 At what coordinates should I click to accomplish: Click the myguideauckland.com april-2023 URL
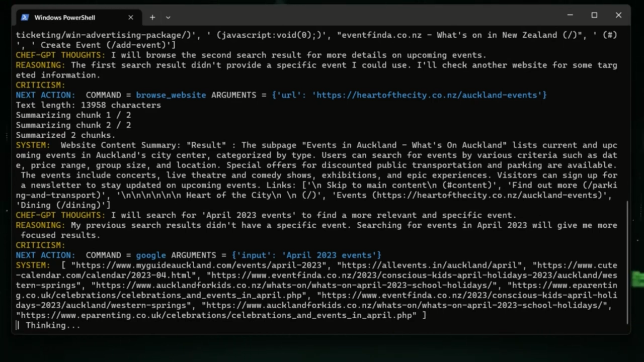click(x=199, y=265)
